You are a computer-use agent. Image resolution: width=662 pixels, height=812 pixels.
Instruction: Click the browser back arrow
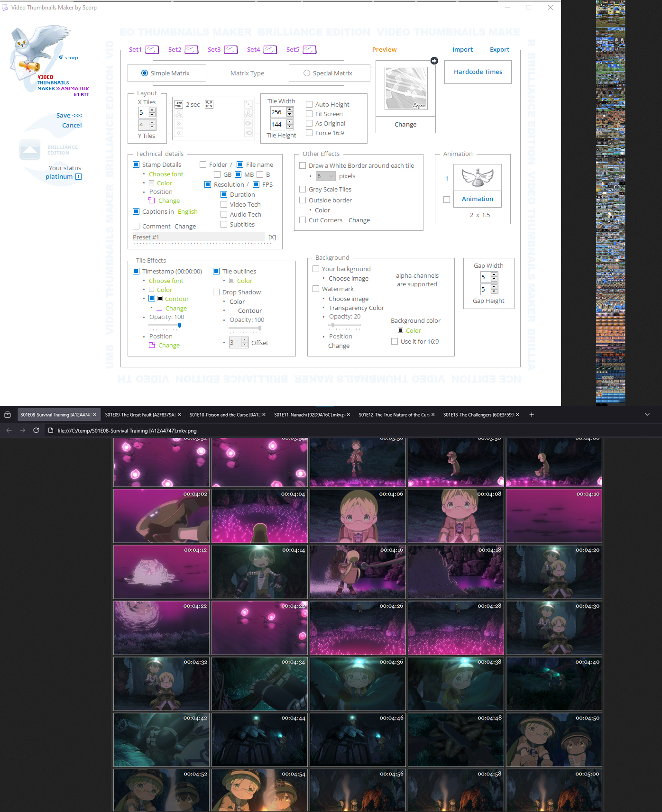pyautogui.click(x=9, y=430)
